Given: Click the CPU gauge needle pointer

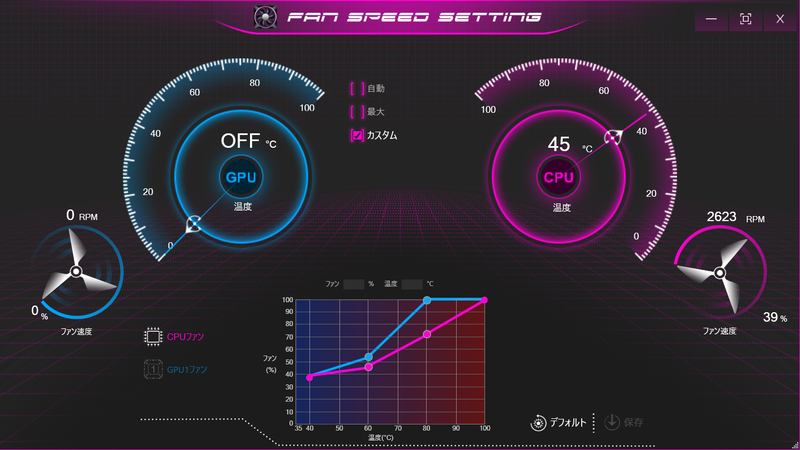Looking at the screenshot, I should [613, 137].
